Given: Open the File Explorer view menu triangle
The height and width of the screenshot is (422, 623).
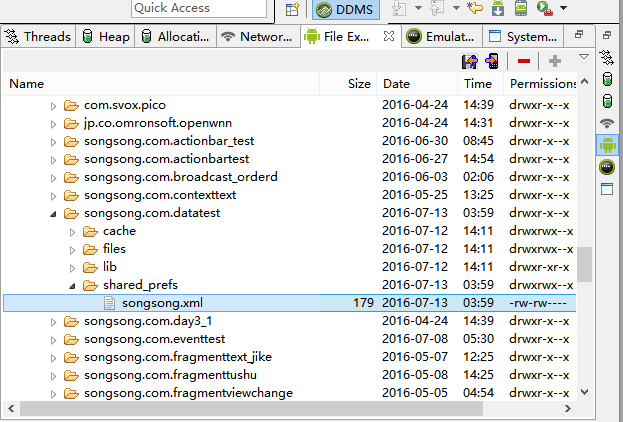Looking at the screenshot, I should [x=583, y=56].
